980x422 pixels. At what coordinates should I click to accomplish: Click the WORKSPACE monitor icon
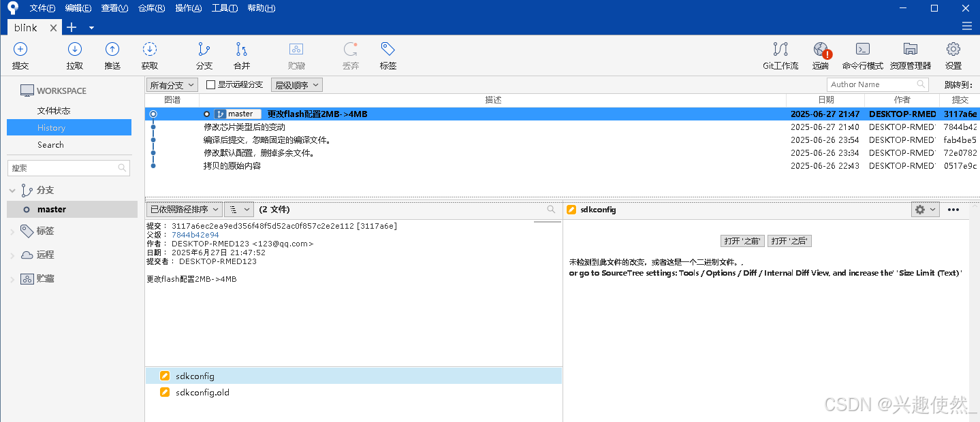(27, 91)
